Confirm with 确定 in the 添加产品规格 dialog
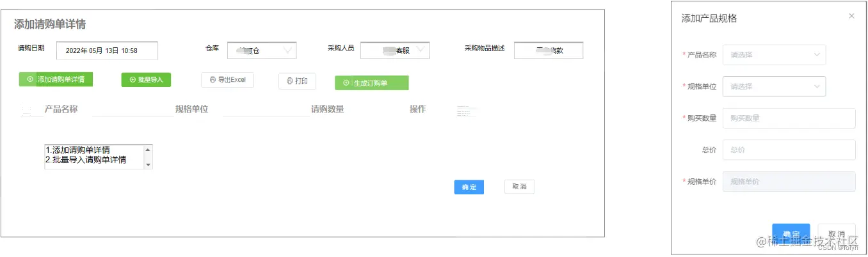The height and width of the screenshot is (257, 868). [791, 233]
